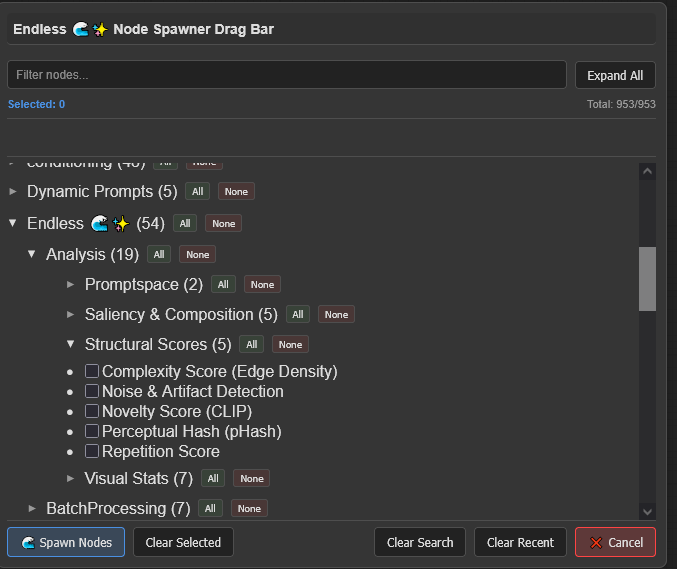Image resolution: width=677 pixels, height=569 pixels.
Task: Tick the Perceptual Hash (pHash) checkbox
Action: click(x=92, y=432)
